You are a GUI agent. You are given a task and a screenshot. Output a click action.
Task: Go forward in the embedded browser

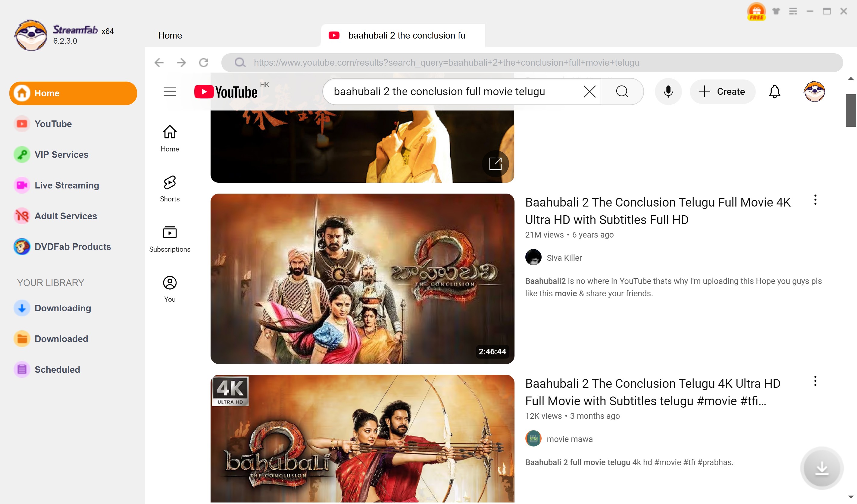click(x=181, y=63)
